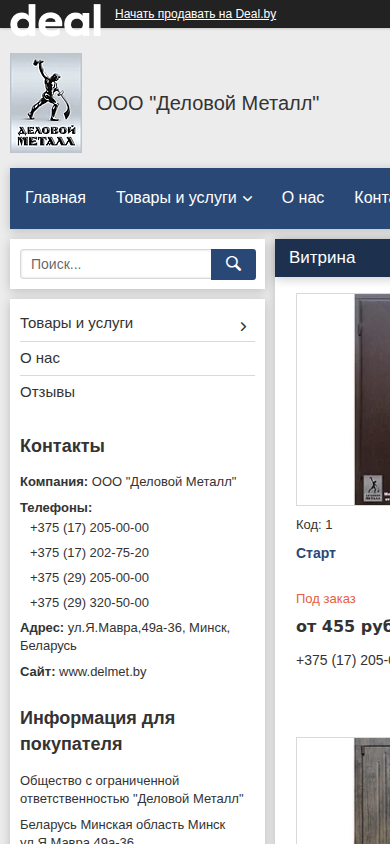Open Отзывы in the sidebar menu
This screenshot has height=844, width=390.
47,392
